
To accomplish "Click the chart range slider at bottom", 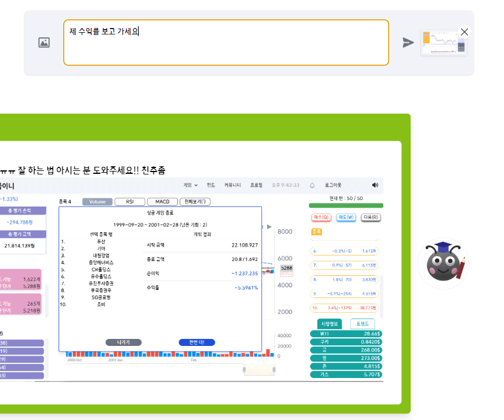I will (x=259, y=370).
